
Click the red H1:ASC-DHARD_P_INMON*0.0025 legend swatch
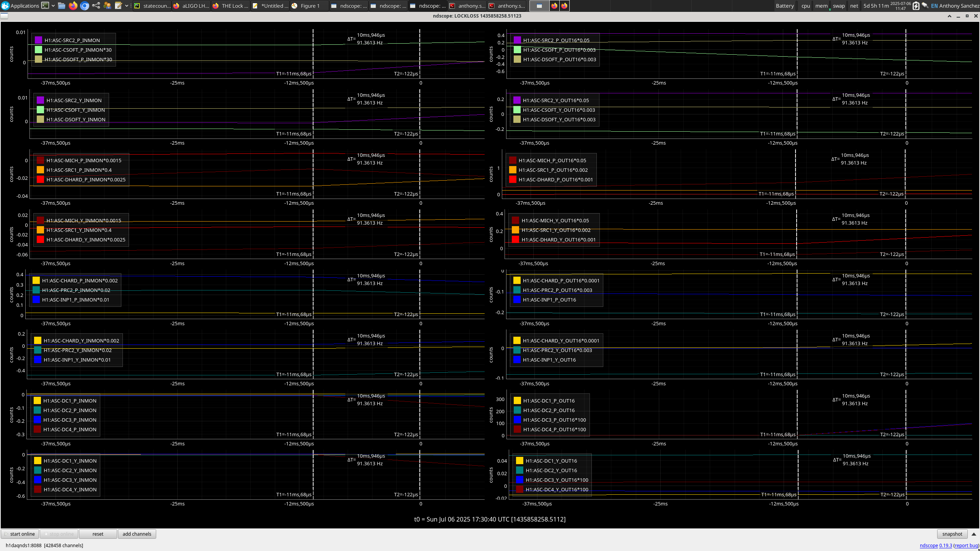(40, 179)
